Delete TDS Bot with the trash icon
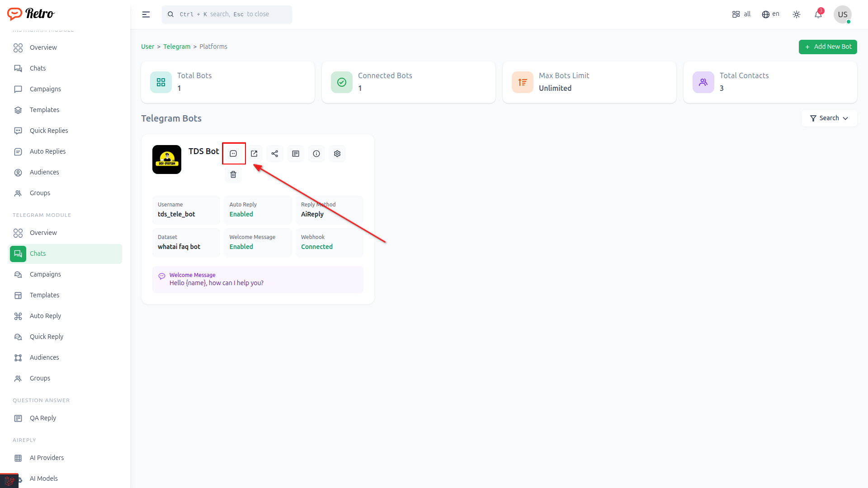 pos(233,174)
